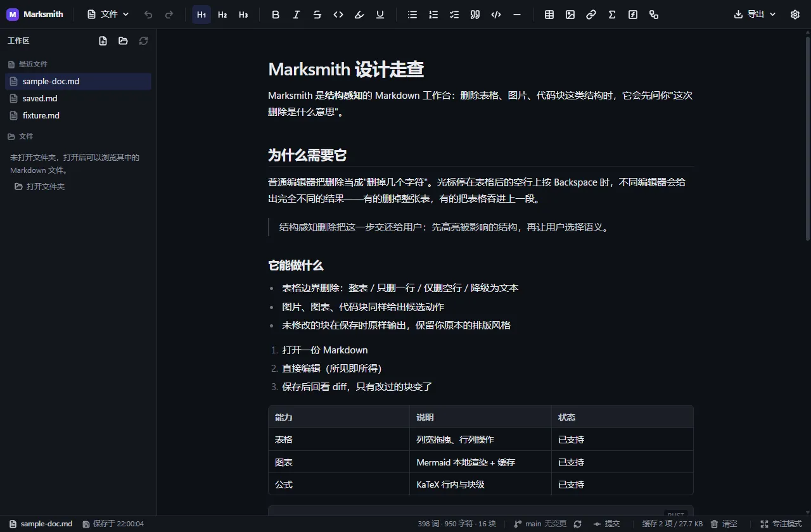Insert a numbered list

[433, 15]
